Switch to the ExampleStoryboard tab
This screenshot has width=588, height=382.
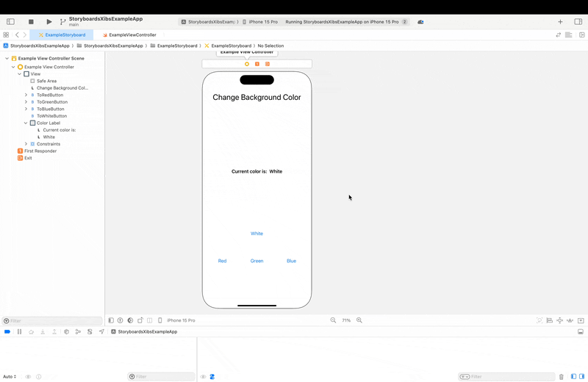62,35
